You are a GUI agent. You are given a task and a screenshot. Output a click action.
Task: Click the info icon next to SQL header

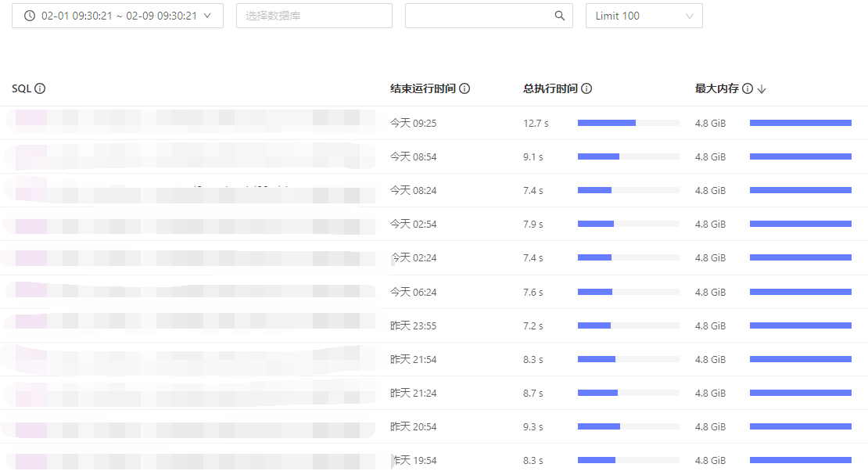[40, 88]
